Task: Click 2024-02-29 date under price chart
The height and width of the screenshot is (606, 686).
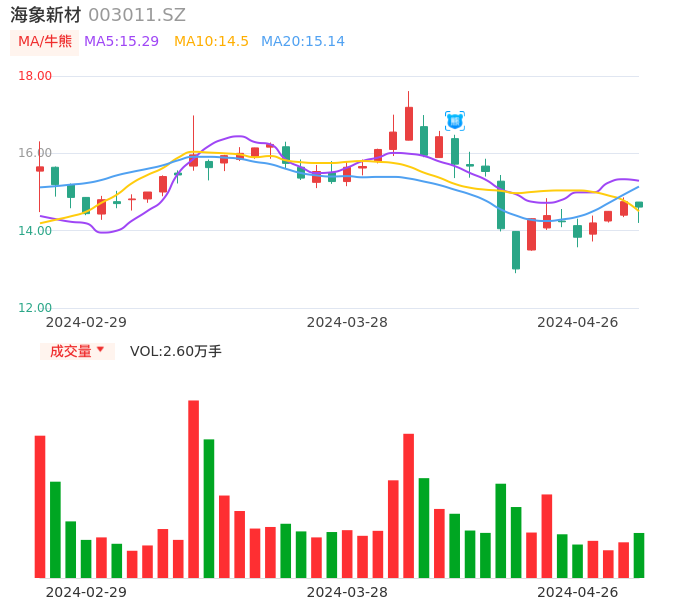Action: pyautogui.click(x=86, y=322)
